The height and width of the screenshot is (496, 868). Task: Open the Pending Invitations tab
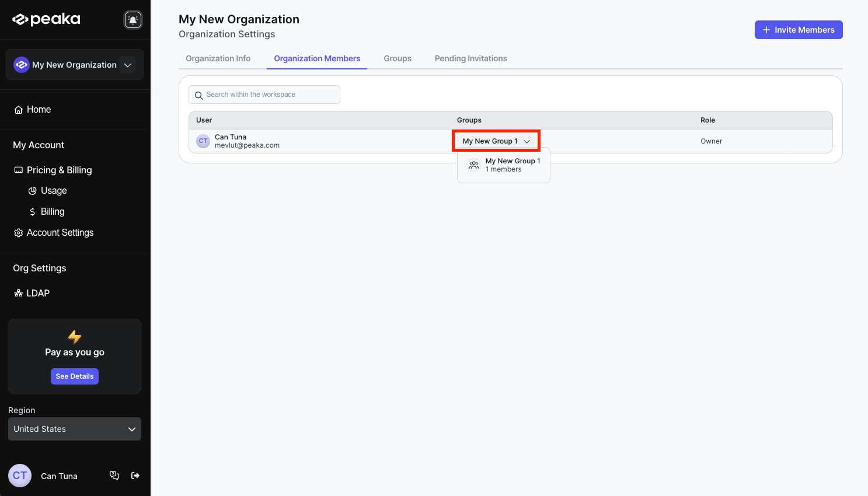tap(470, 59)
